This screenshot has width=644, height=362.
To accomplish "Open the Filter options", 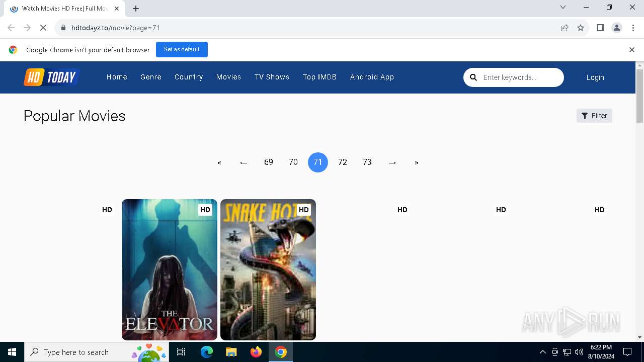I will (594, 116).
